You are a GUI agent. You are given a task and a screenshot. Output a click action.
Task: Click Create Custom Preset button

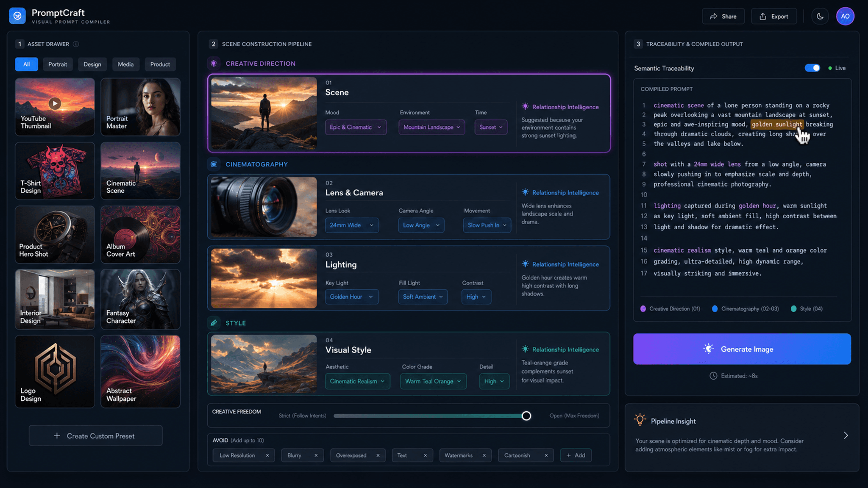tap(96, 435)
